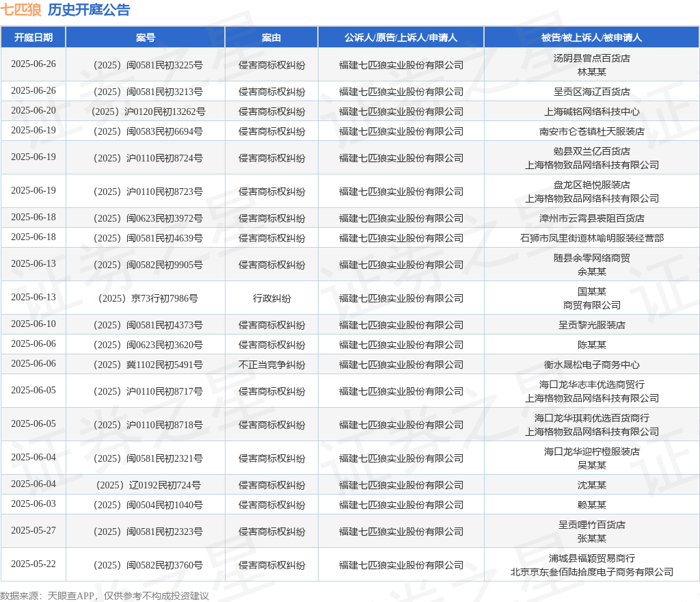Image resolution: width=700 pixels, height=602 pixels.
Task: Click the date 2025-06-03
Action: [x=33, y=503]
